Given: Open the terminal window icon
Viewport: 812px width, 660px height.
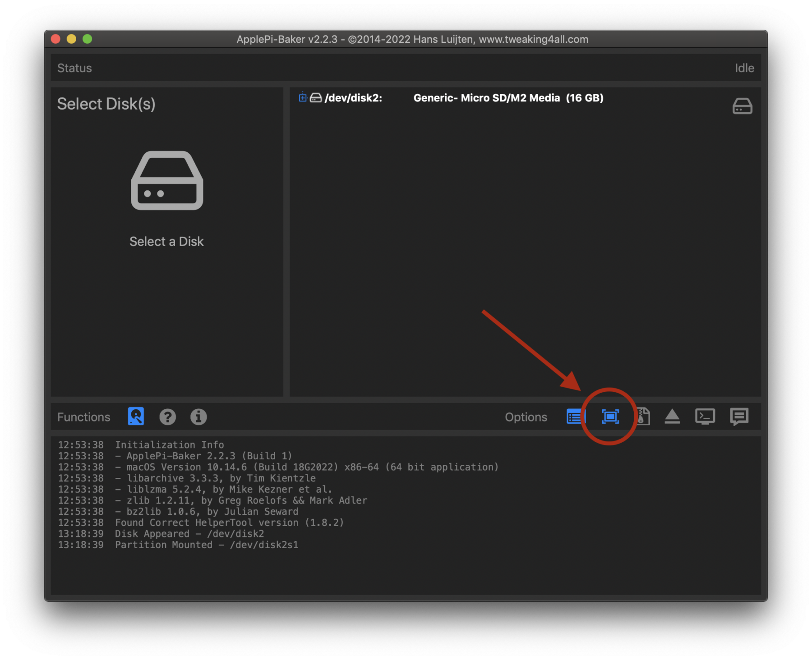Looking at the screenshot, I should 705,417.
